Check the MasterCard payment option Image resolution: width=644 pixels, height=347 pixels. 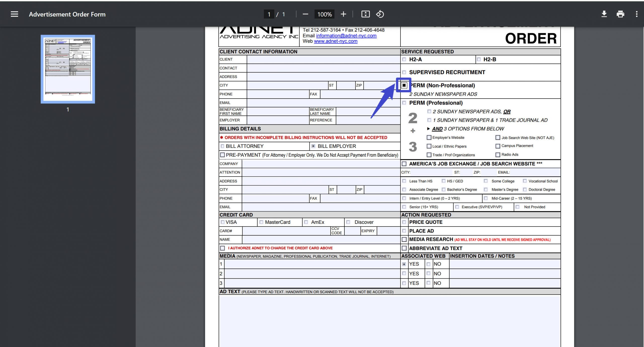[x=261, y=222]
